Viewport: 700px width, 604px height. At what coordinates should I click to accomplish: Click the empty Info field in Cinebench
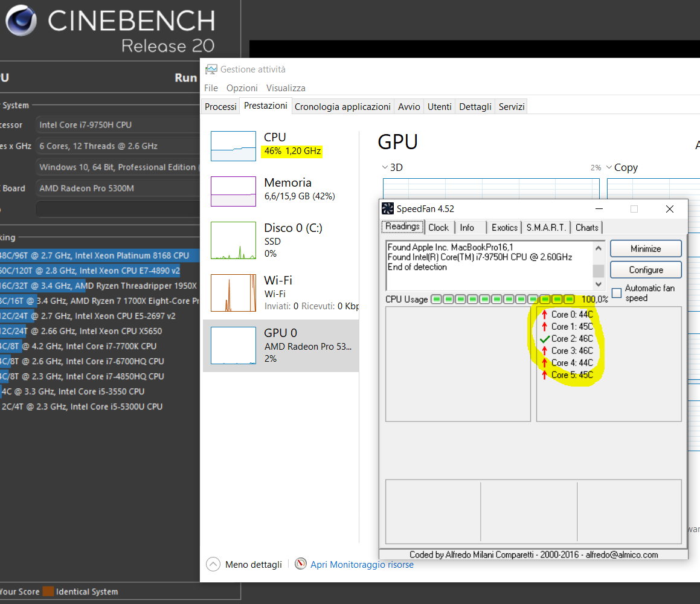click(117, 209)
